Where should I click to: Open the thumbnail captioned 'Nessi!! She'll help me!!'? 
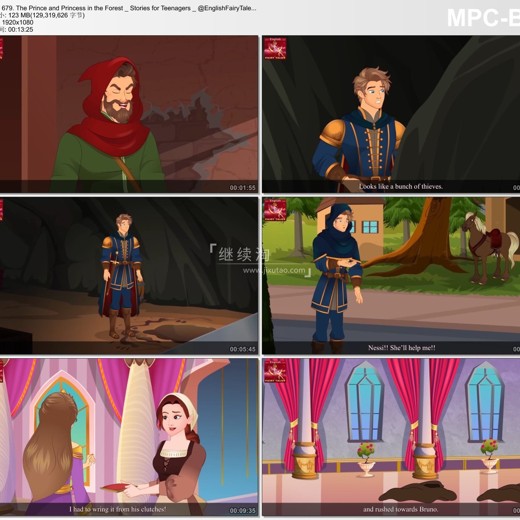click(391, 276)
